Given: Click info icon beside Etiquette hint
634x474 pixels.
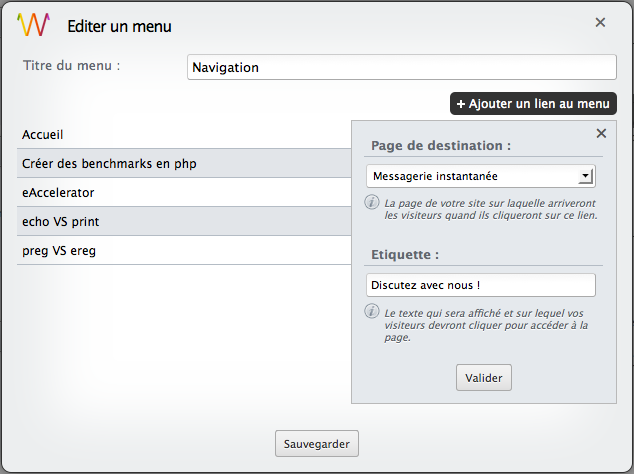Looking at the screenshot, I should click(372, 311).
